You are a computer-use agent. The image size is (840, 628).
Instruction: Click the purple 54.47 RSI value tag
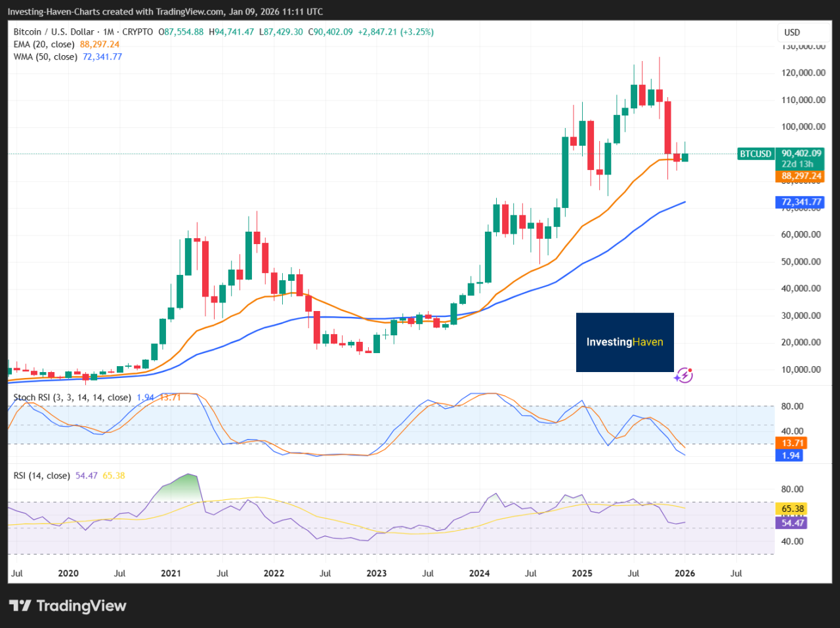pyautogui.click(x=791, y=523)
